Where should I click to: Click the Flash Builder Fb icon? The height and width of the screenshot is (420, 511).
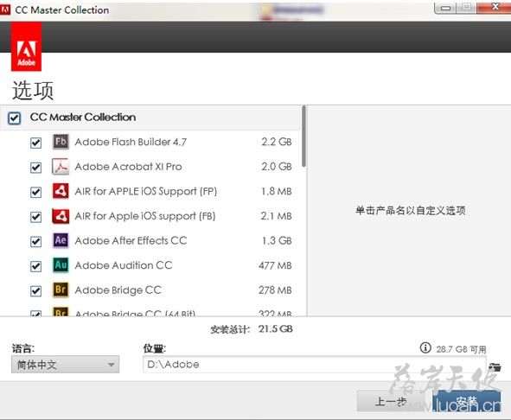click(x=61, y=142)
